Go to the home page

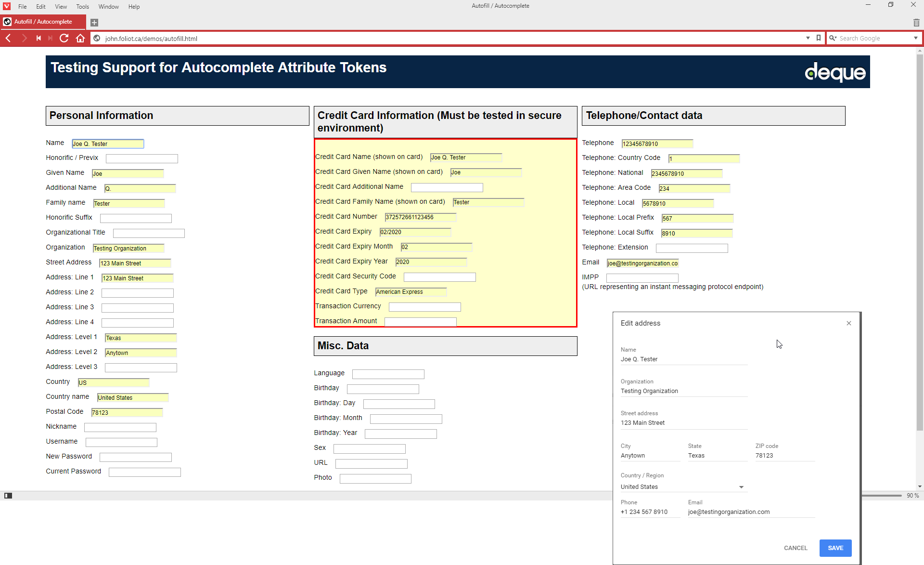80,38
